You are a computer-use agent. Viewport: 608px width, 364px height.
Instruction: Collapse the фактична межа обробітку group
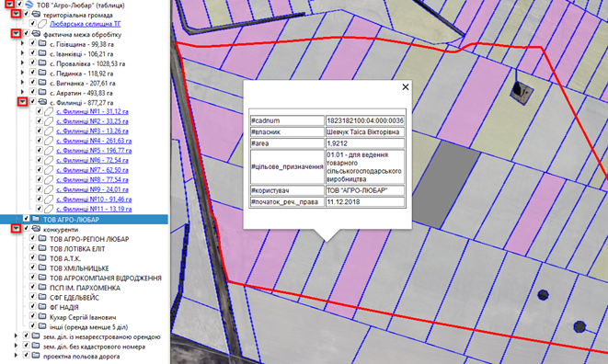[x=16, y=33]
